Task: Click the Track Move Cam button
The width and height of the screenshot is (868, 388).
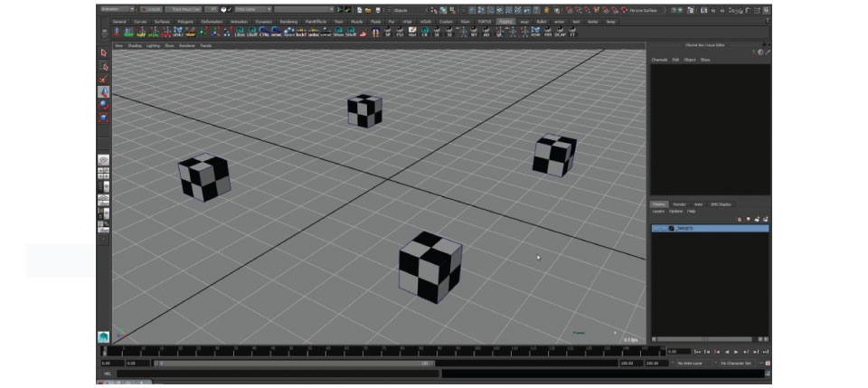Action: [184, 9]
